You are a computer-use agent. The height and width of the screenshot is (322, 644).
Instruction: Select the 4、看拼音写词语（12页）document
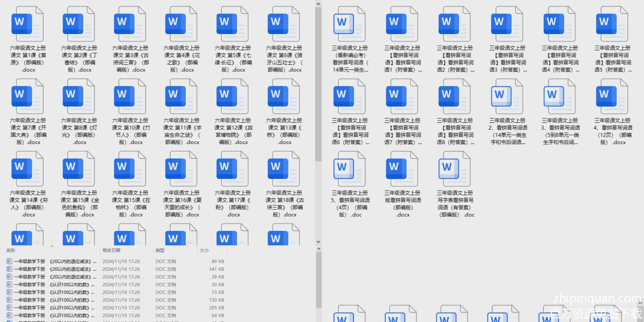(612, 97)
